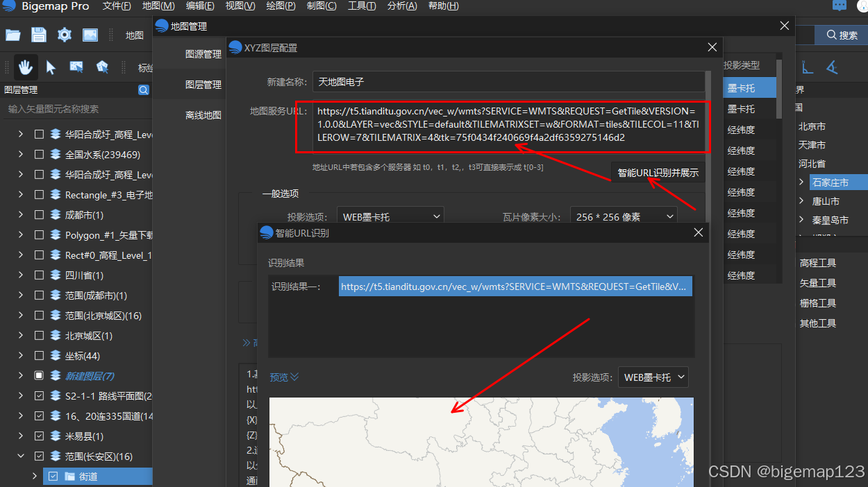
Task: Expand 石家庄市 in region tree
Action: click(802, 182)
